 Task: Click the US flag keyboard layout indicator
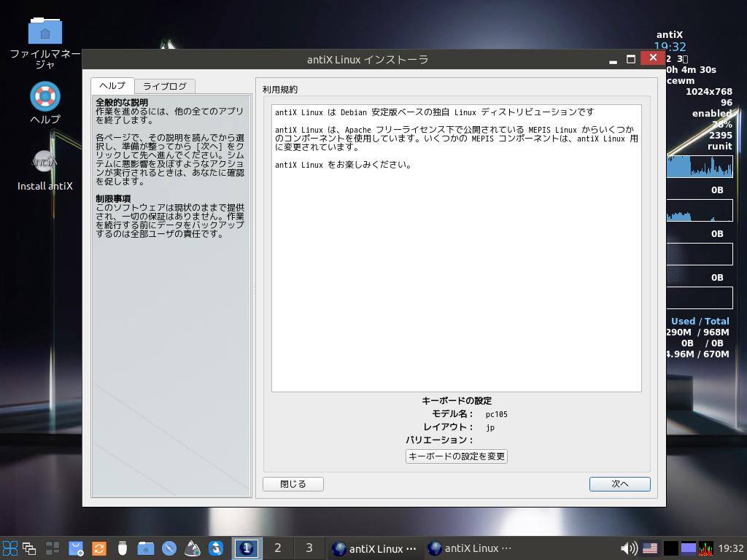click(650, 548)
